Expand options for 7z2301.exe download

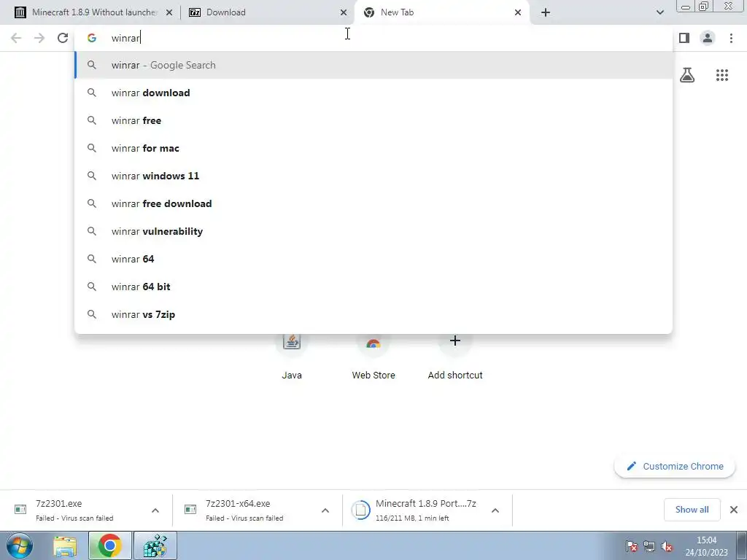click(x=155, y=510)
